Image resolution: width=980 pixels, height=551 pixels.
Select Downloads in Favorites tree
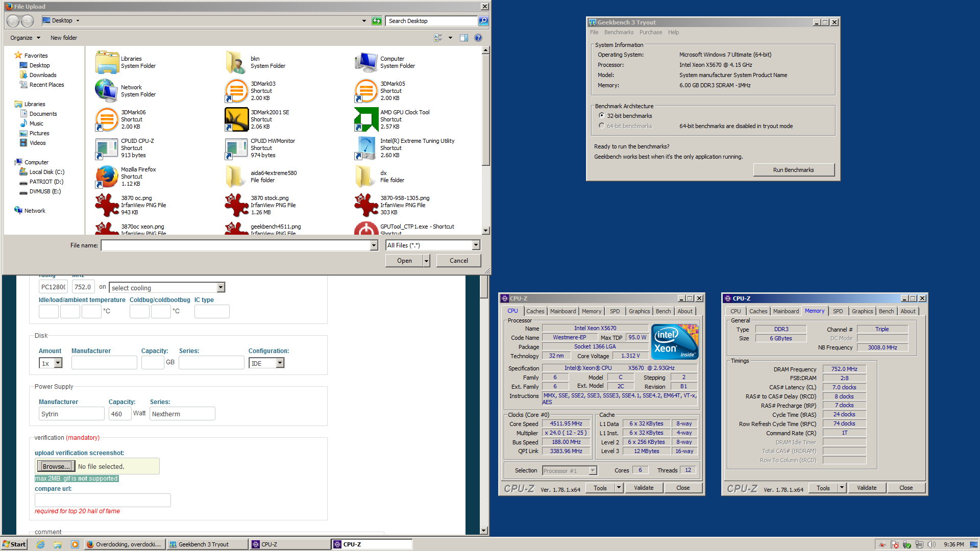43,75
